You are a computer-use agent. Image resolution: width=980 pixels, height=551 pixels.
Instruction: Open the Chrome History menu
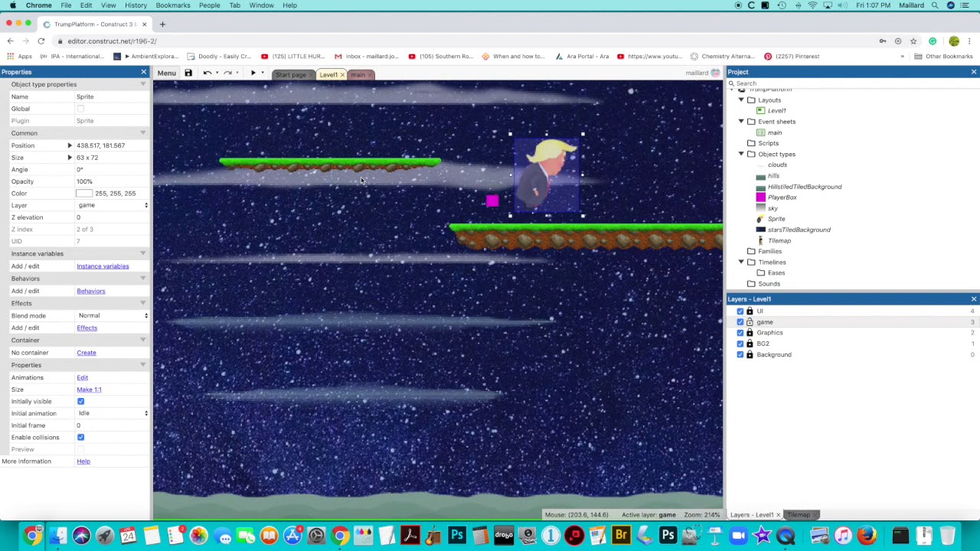[x=136, y=5]
